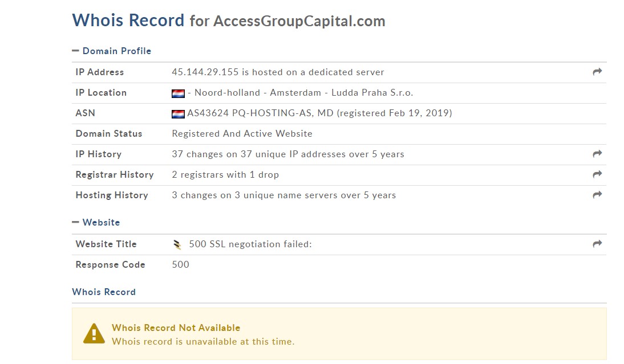This screenshot has height=364, width=624.
Task: Click the arrow icon in Website Title row
Action: [x=597, y=244]
